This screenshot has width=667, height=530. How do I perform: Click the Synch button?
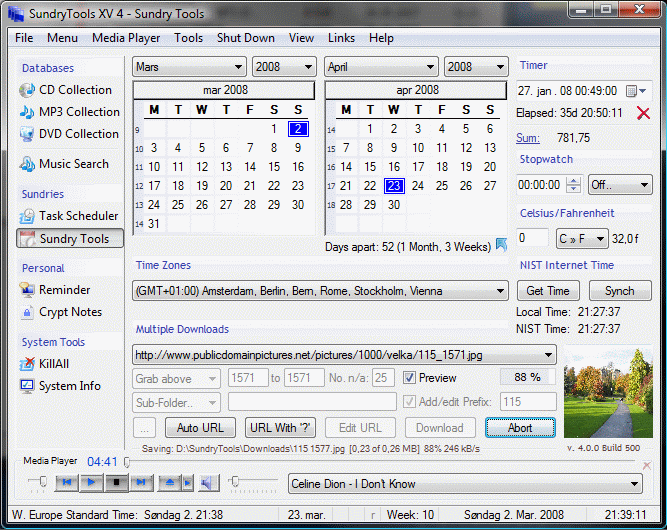point(620,291)
